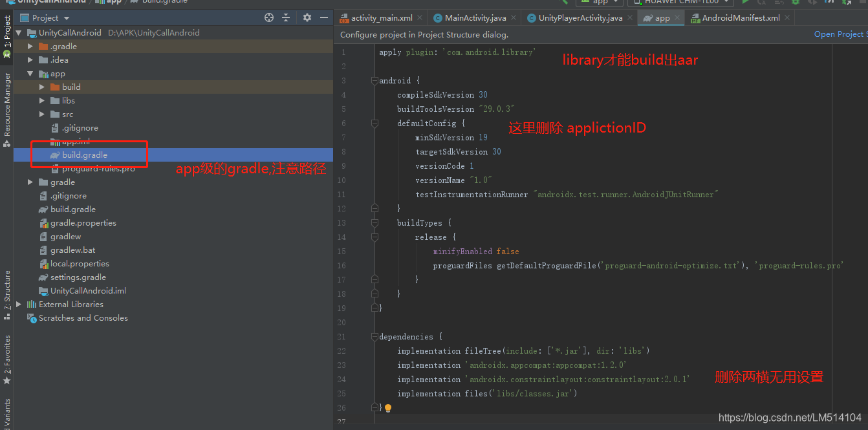Viewport: 868px width, 430px height.
Task: Fold the buildTypes block in the editor
Action: 374,222
